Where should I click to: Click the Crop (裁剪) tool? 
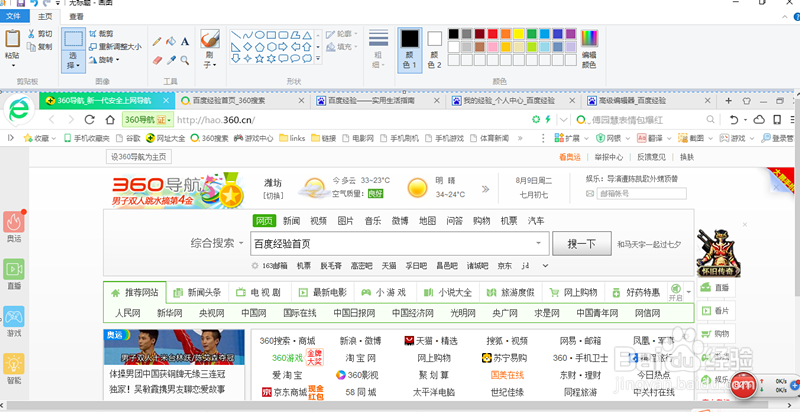tap(101, 34)
